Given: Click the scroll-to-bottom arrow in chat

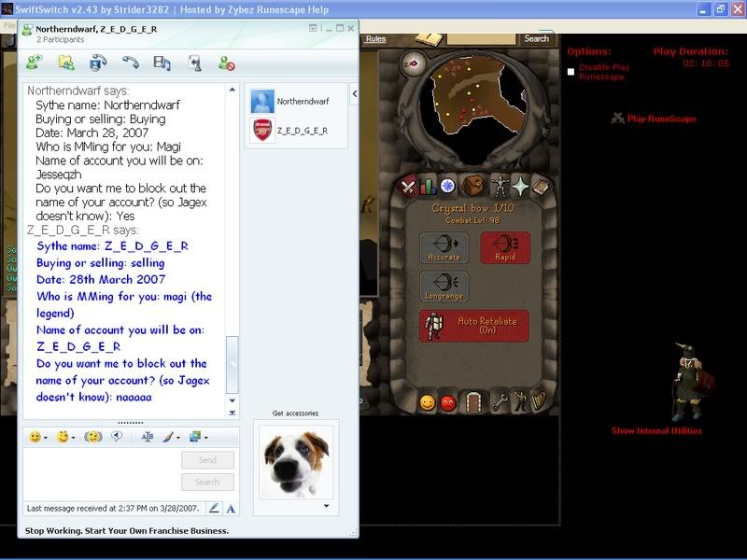Looking at the screenshot, I should (232, 413).
